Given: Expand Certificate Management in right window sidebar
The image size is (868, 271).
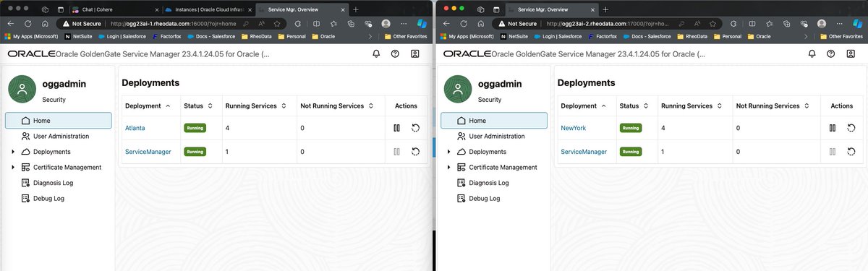Looking at the screenshot, I should coord(449,167).
